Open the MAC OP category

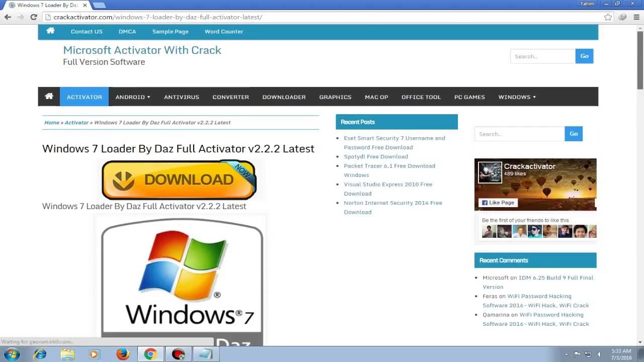click(x=376, y=97)
